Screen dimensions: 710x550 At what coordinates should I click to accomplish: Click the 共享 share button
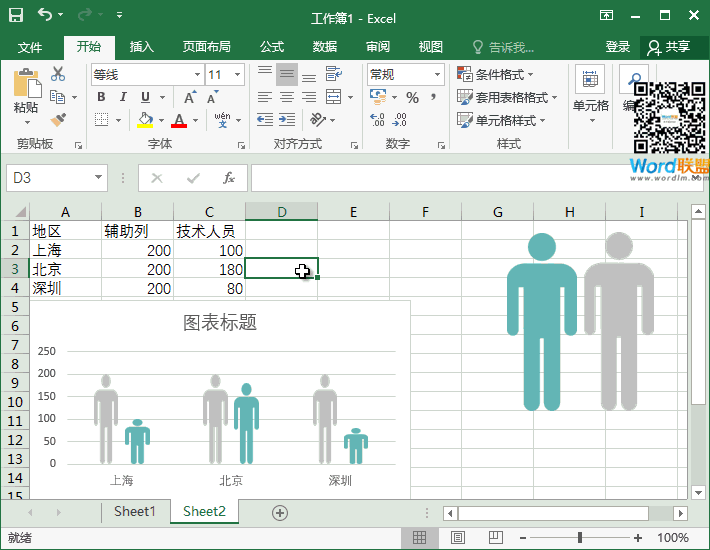pos(669,47)
